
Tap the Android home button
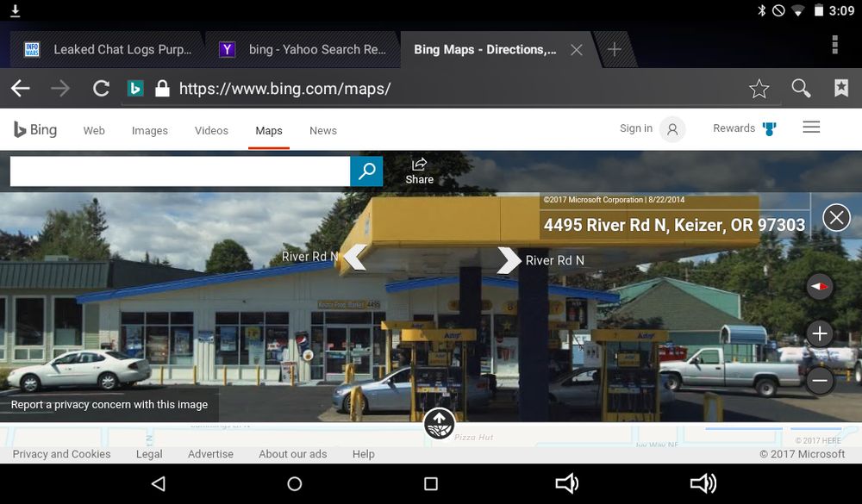coord(294,484)
